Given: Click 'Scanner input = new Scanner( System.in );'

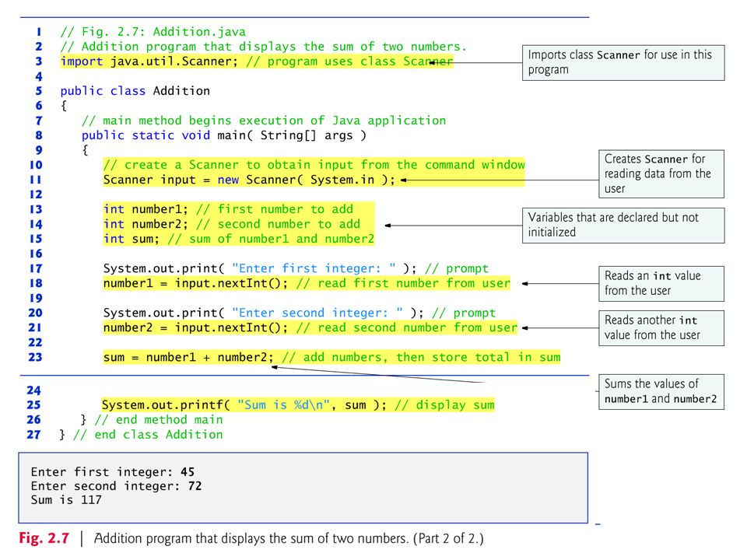Looking at the screenshot, I should [249, 180].
